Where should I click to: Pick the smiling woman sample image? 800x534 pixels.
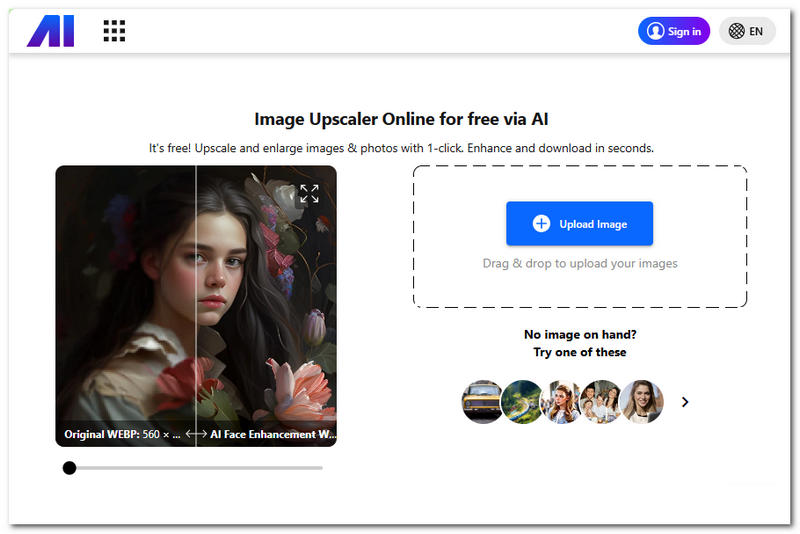tap(640, 402)
